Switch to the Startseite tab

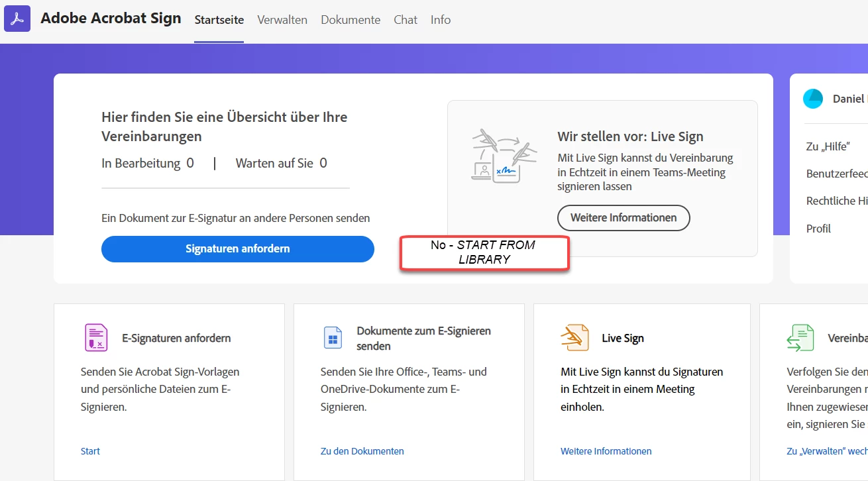219,20
